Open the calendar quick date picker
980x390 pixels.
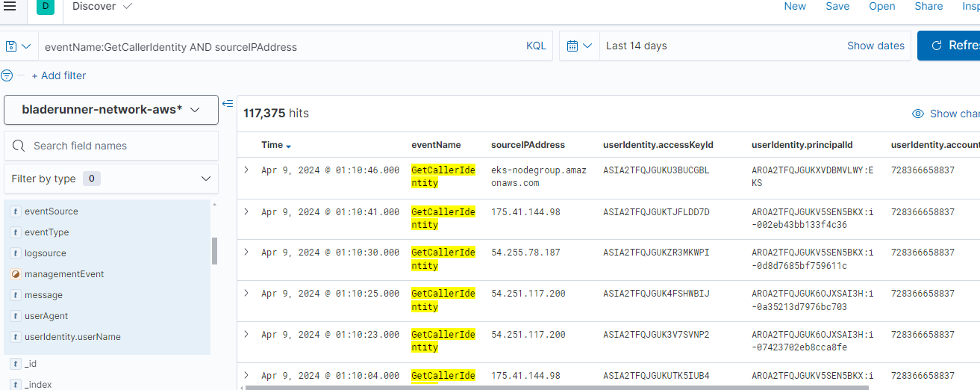[578, 46]
